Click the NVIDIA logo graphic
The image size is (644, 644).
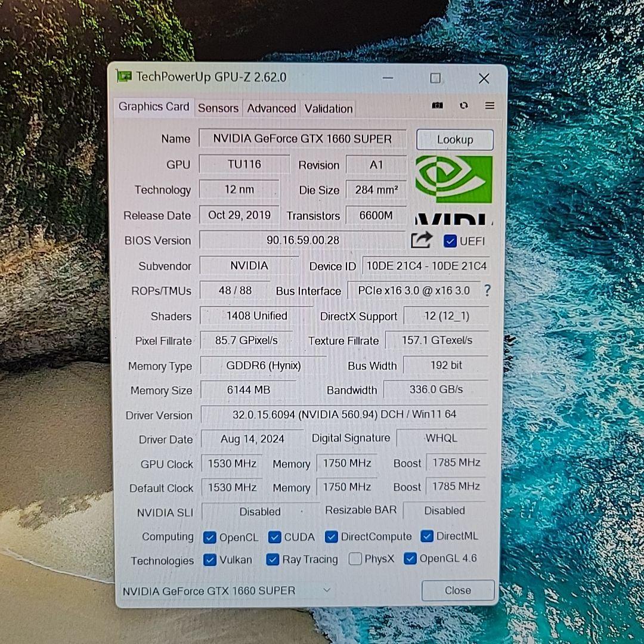click(453, 179)
